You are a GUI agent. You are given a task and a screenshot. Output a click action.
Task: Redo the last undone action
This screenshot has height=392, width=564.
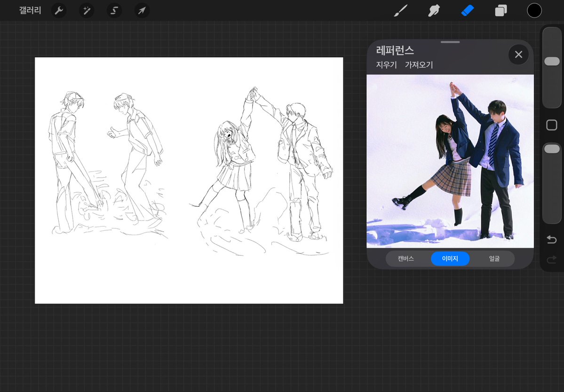pyautogui.click(x=552, y=259)
